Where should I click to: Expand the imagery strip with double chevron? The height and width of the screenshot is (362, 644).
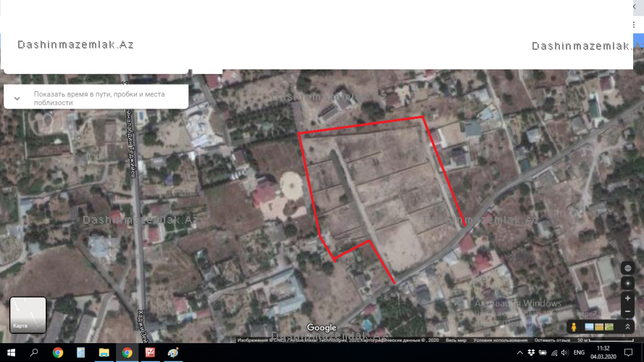pyautogui.click(x=627, y=327)
